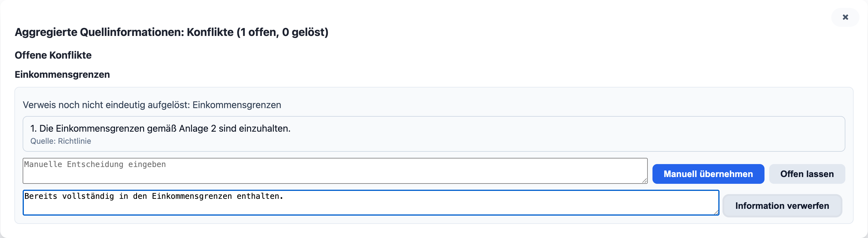The width and height of the screenshot is (868, 238).
Task: Select the 'Offene Konflikte' subheading
Action: [53, 55]
